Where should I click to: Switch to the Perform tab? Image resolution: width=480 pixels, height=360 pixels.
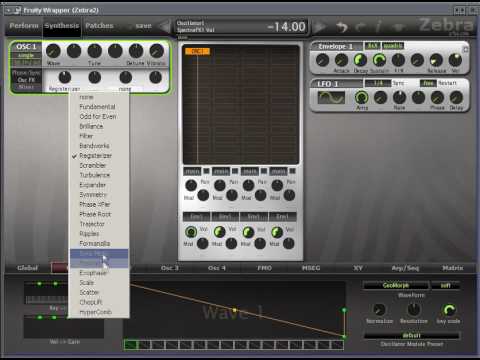point(24,26)
